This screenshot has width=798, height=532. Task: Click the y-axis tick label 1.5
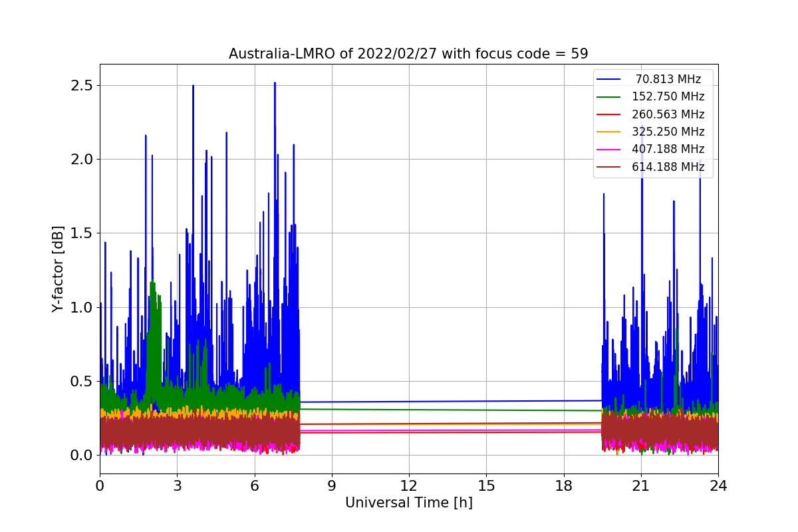[x=82, y=233]
